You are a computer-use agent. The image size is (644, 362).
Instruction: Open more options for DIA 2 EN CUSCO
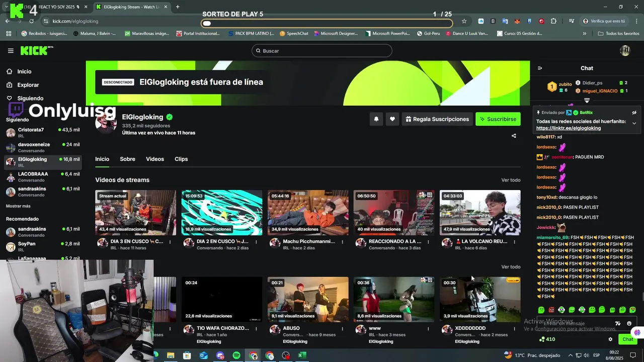pos(256,242)
